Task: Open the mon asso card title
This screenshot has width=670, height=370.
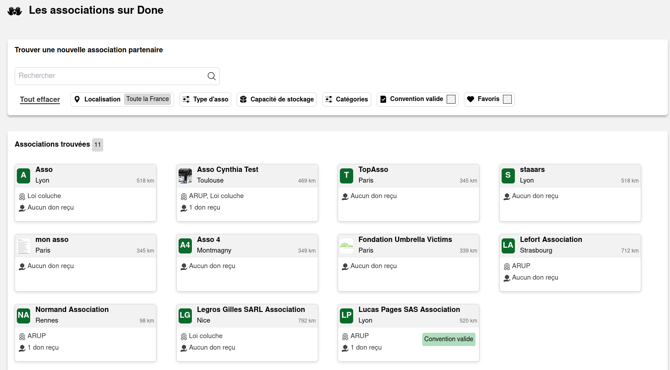Action: 52,240
